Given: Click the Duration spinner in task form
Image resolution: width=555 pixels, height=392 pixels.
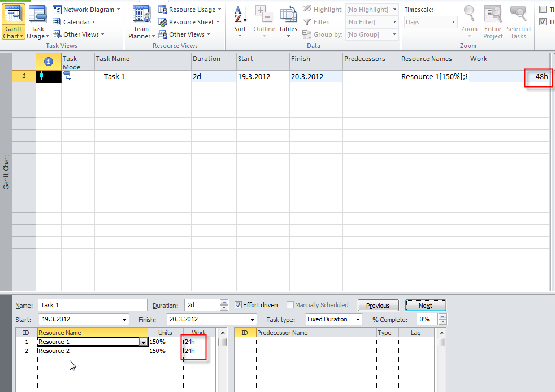Looking at the screenshot, I should coord(224,305).
